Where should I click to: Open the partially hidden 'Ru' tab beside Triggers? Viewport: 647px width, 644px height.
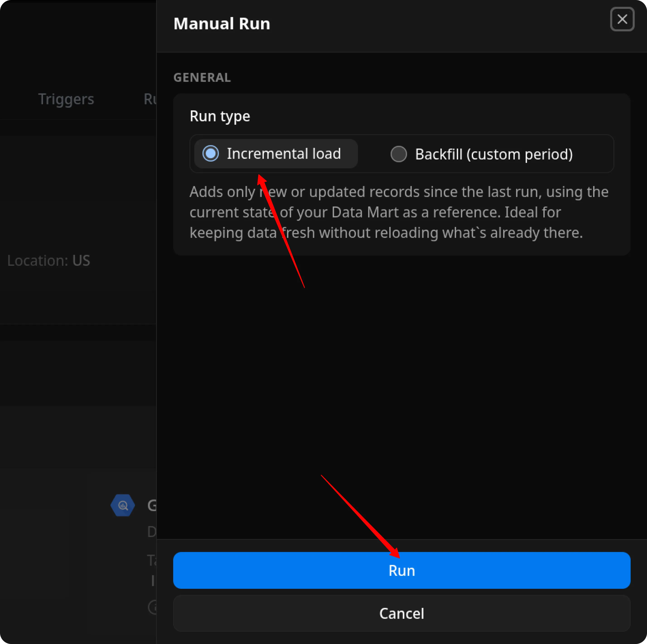(150, 99)
